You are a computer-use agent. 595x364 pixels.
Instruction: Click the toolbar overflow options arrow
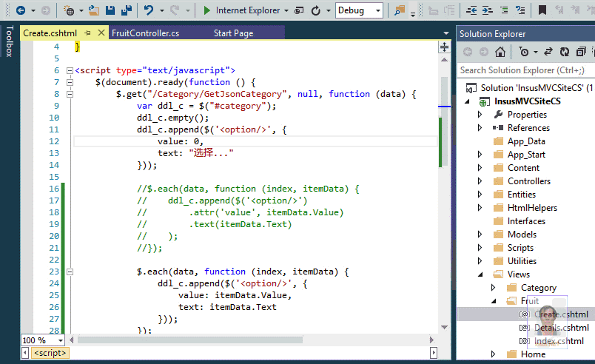click(x=413, y=14)
